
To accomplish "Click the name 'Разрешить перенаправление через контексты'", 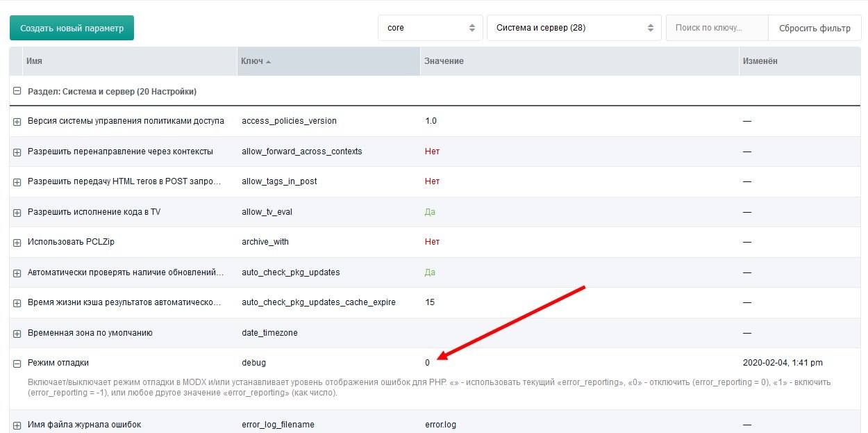I will [120, 151].
